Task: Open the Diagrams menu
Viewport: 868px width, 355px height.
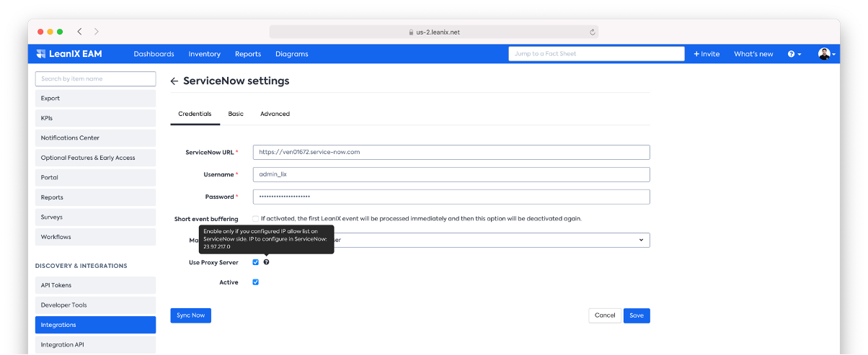Action: [x=292, y=54]
